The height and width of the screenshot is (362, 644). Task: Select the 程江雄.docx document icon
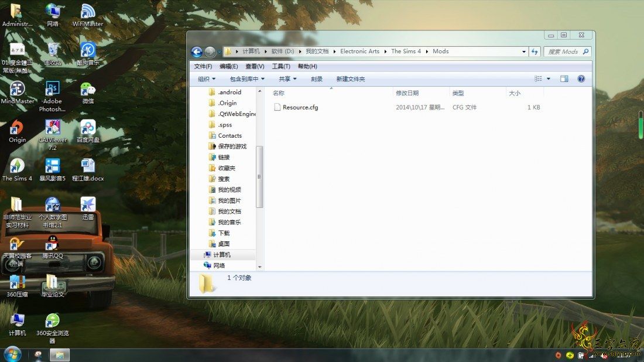88,170
